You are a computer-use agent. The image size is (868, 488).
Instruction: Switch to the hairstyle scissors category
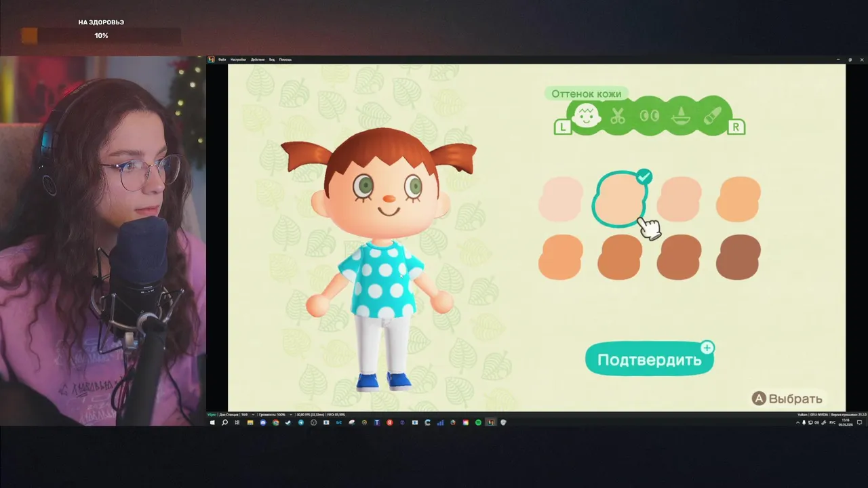(x=618, y=116)
